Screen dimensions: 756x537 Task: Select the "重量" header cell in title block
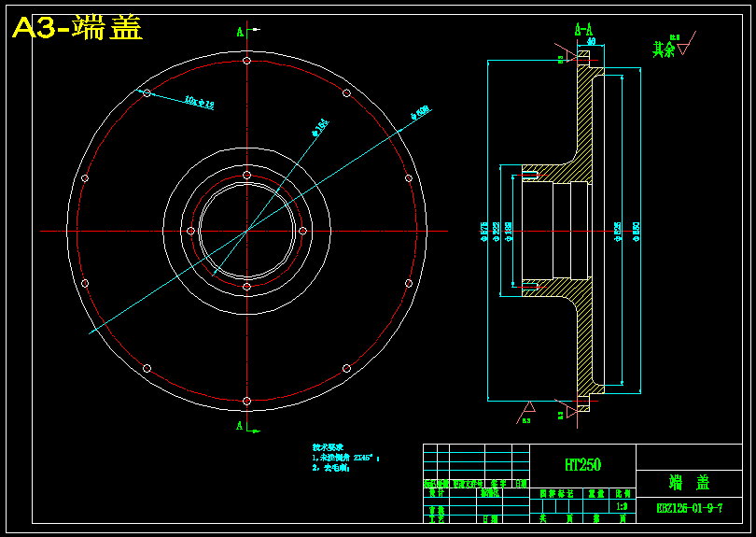[596, 494]
